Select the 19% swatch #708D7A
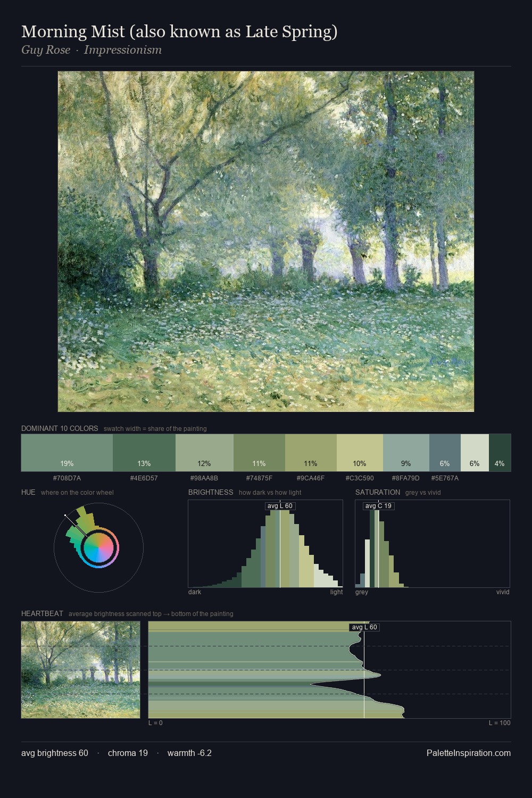Viewport: 532px width, 798px height. (x=67, y=453)
